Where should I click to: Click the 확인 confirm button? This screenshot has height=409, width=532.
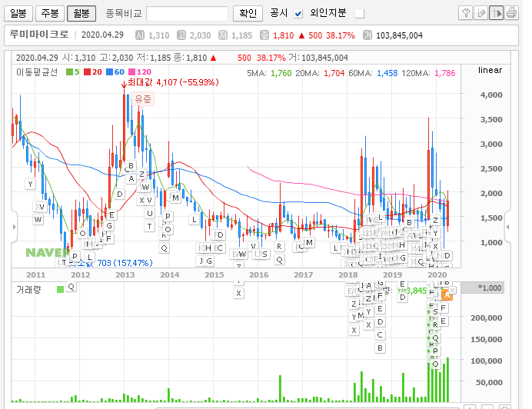click(x=248, y=13)
